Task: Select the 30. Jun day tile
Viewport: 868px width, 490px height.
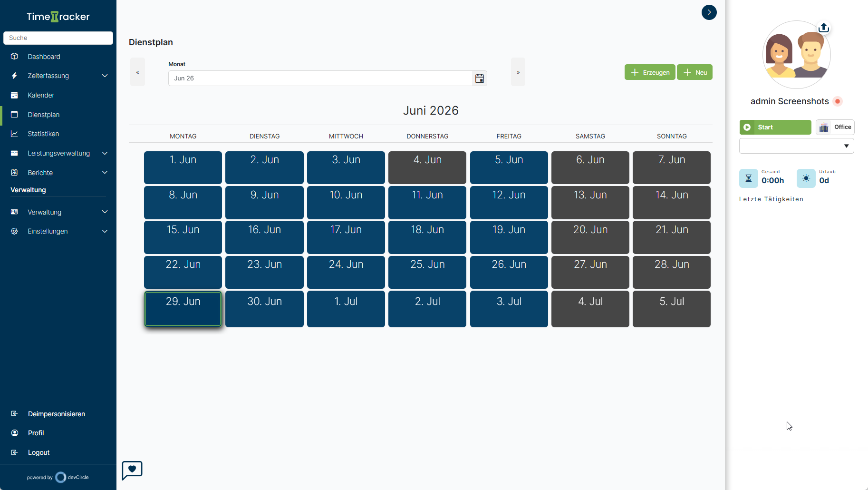Action: coord(264,309)
